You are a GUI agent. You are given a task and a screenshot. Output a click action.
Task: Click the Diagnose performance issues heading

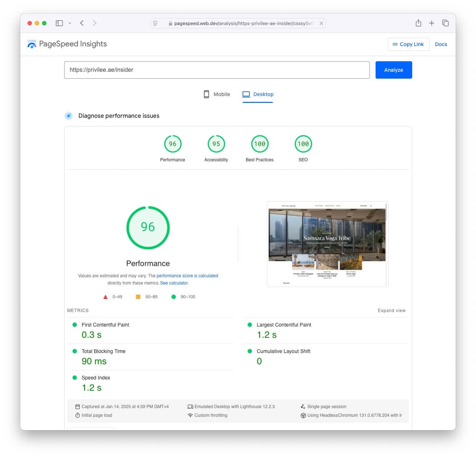tap(119, 116)
